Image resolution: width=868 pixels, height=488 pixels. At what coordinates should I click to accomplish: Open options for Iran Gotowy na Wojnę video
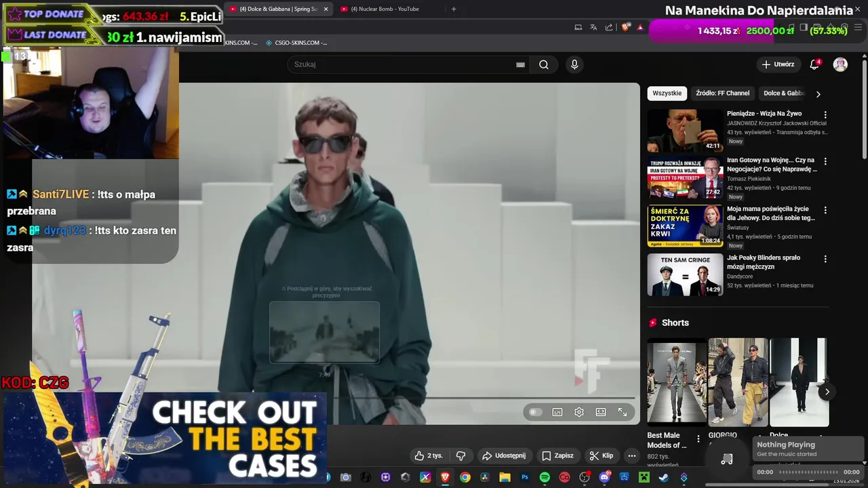(825, 161)
